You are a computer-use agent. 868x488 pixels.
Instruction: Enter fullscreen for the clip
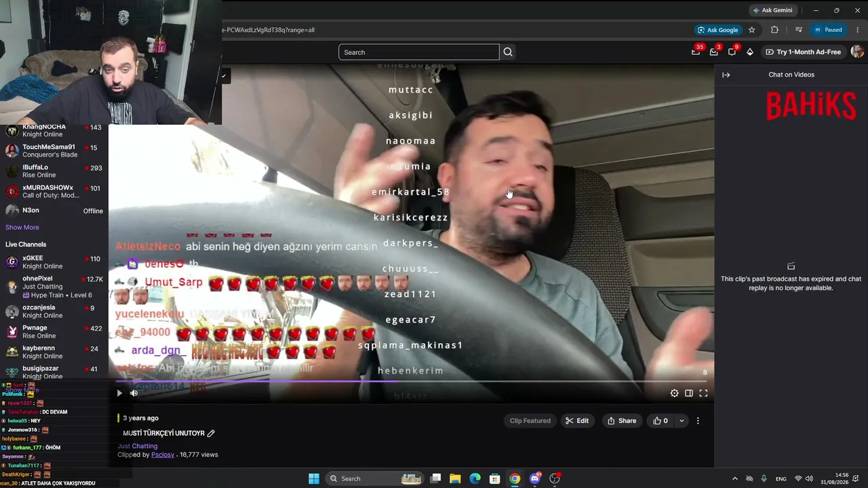click(703, 393)
